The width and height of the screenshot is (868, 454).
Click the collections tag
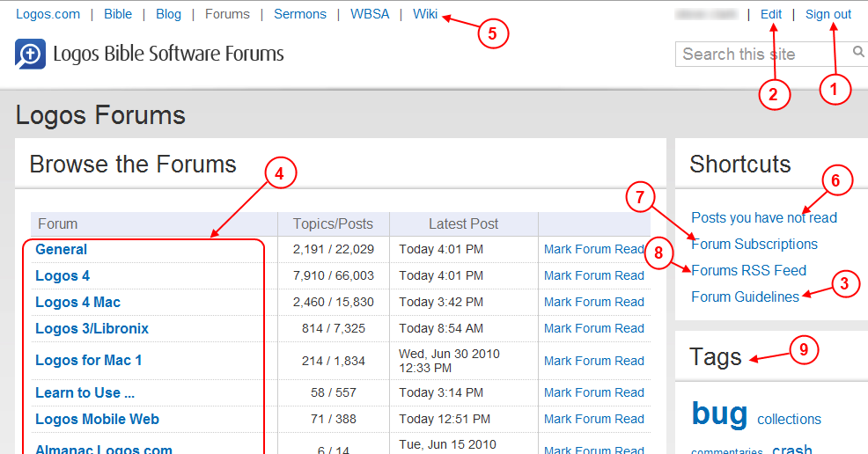point(789,420)
